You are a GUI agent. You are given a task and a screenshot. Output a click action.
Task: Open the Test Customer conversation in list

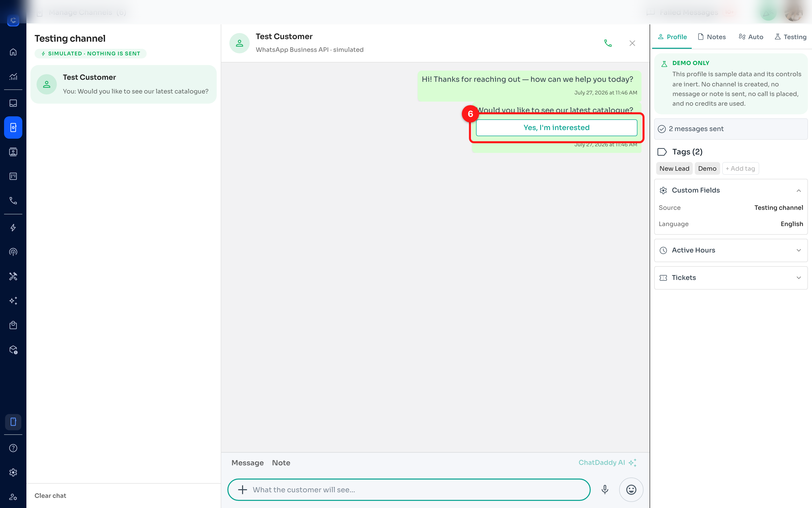(124, 84)
